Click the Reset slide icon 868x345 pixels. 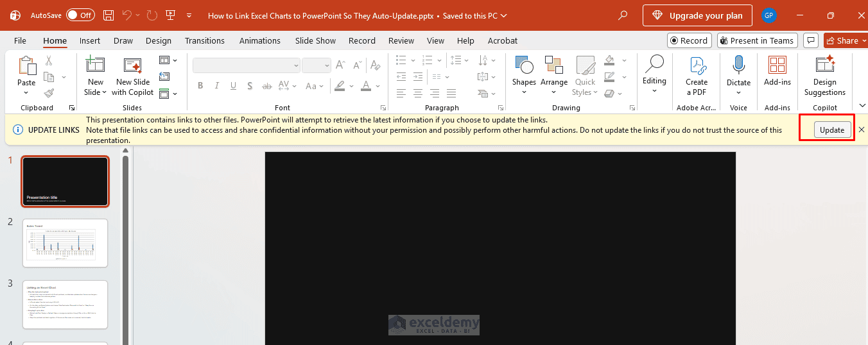(164, 77)
